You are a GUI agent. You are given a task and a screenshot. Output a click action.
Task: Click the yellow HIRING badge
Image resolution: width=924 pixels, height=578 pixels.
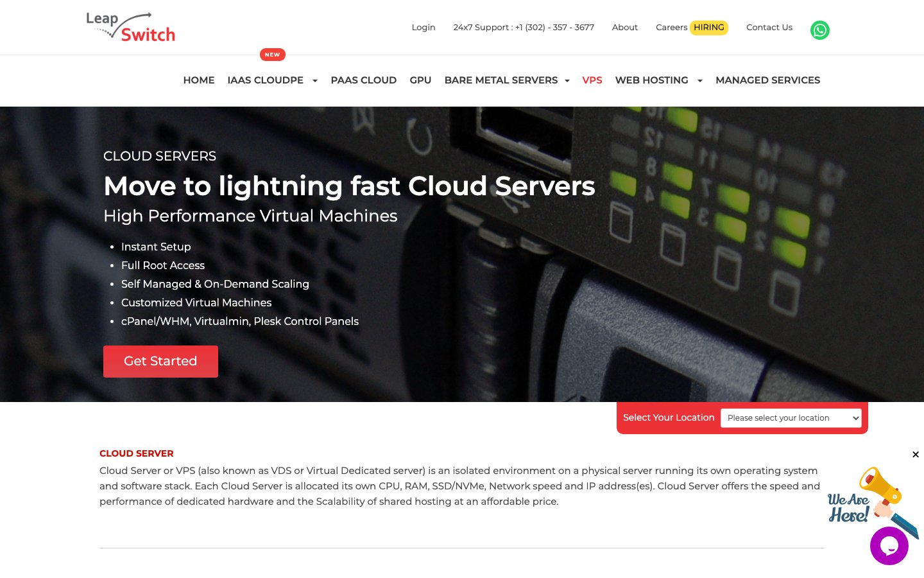709,28
